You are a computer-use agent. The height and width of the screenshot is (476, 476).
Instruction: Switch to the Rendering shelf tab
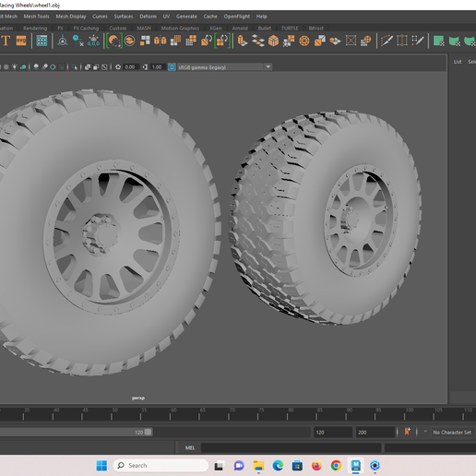(35, 29)
